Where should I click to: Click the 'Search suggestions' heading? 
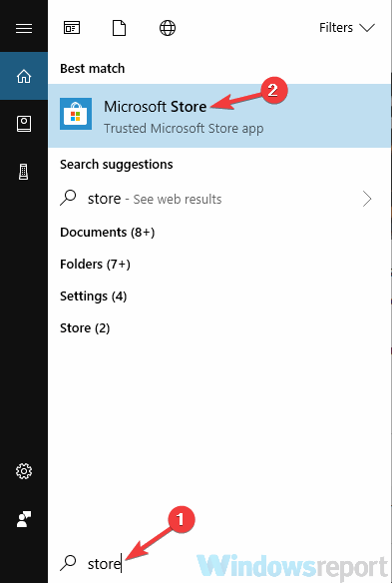point(117,165)
